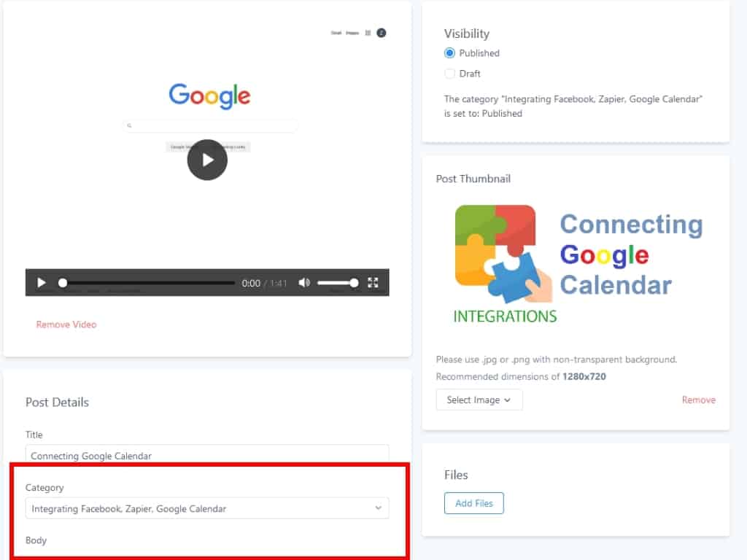
Task: Click the large center play overlay button
Action: 207,160
